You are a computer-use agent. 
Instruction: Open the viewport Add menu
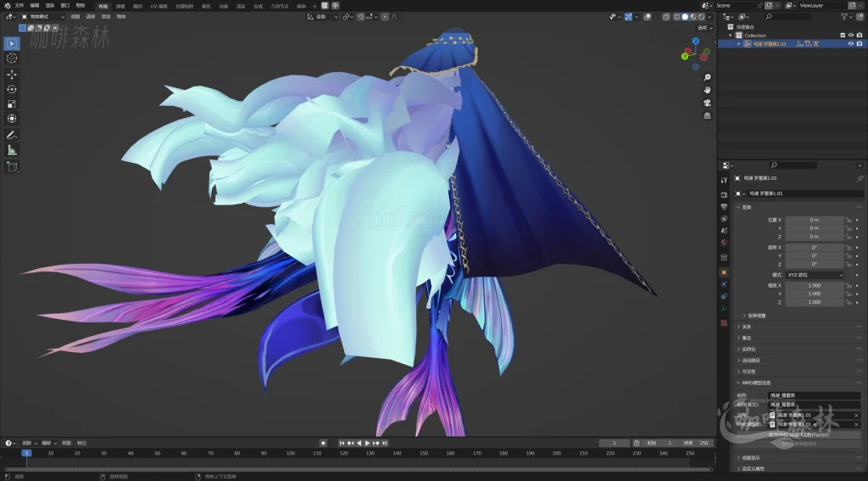click(x=105, y=17)
